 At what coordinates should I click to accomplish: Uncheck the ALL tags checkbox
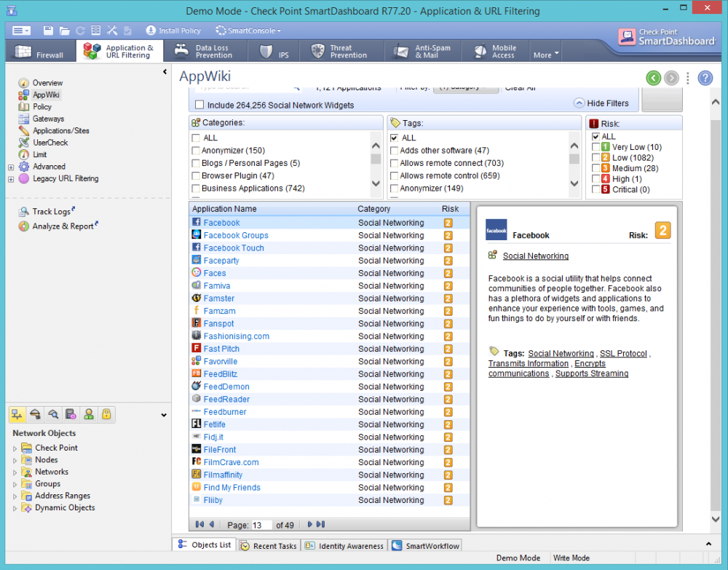pos(394,138)
